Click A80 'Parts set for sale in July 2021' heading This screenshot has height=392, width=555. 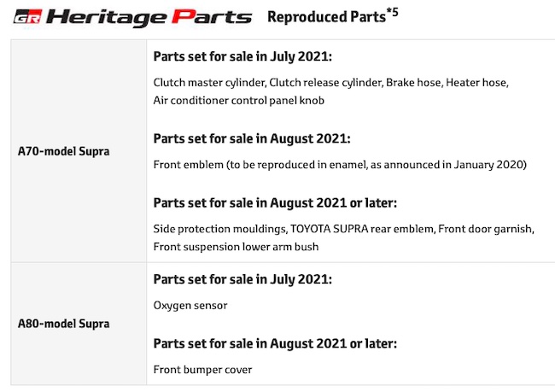pyautogui.click(x=242, y=279)
